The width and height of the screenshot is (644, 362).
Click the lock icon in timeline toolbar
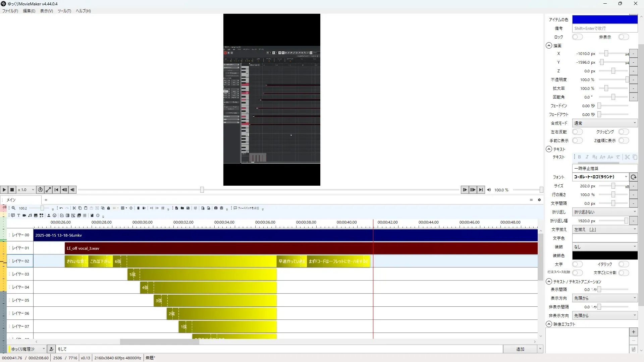coord(108,208)
